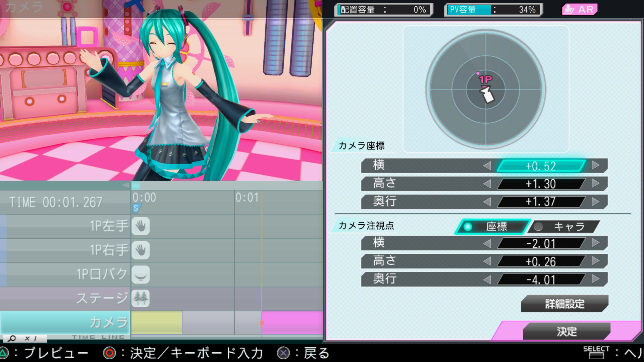This screenshot has height=362, width=644.
Task: Click the 1P lip-sync mouth icon
Action: click(x=141, y=275)
